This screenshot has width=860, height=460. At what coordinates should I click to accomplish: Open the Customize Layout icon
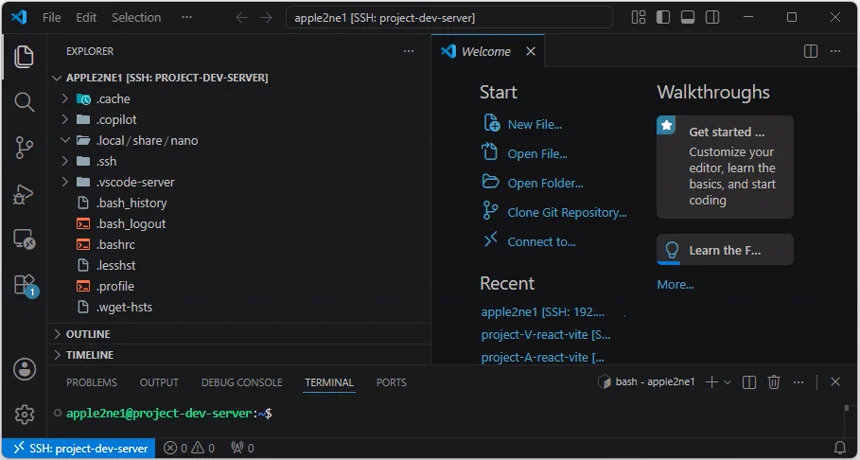(x=638, y=18)
